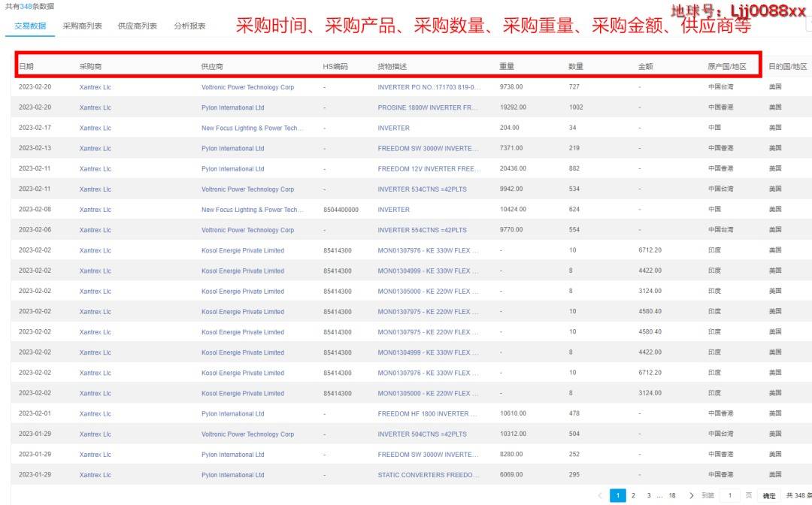Select destination 美国 in the 2023-02-13 row

(x=774, y=148)
